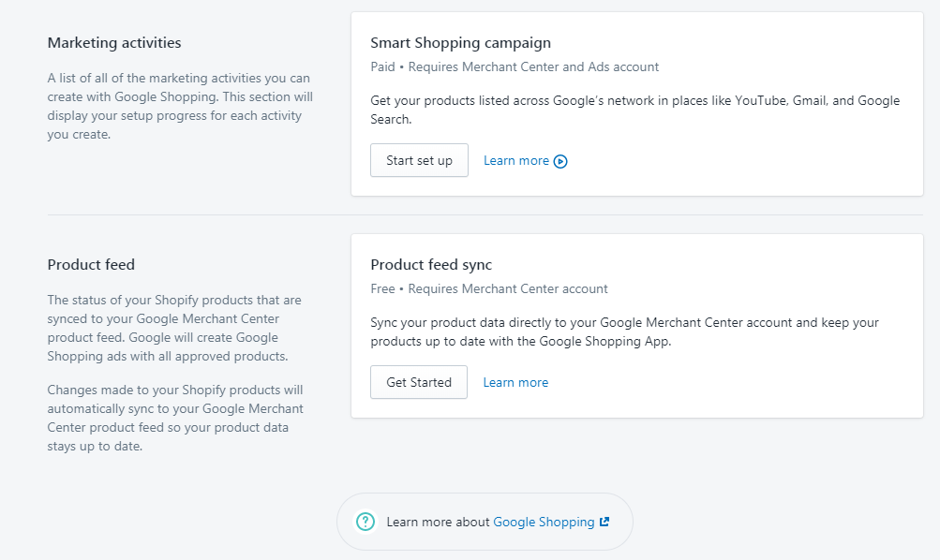Click the external link icon after Google Shopping

604,522
